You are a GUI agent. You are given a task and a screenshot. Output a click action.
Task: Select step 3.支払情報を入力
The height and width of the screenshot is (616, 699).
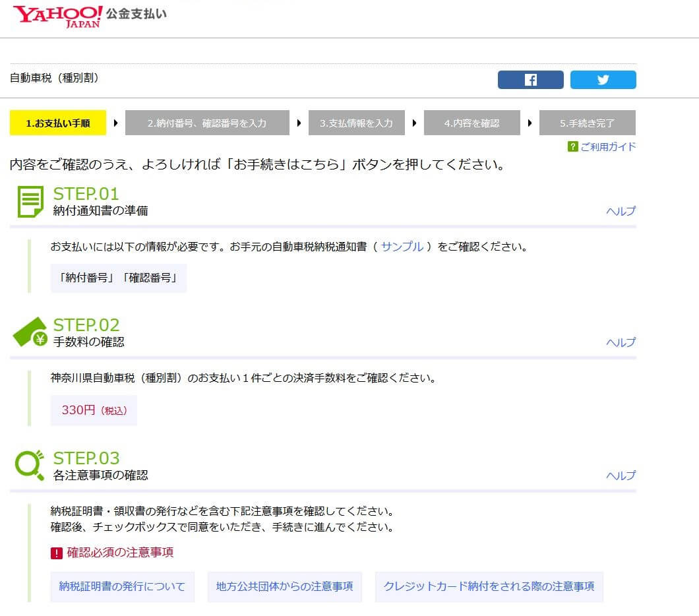(x=356, y=123)
